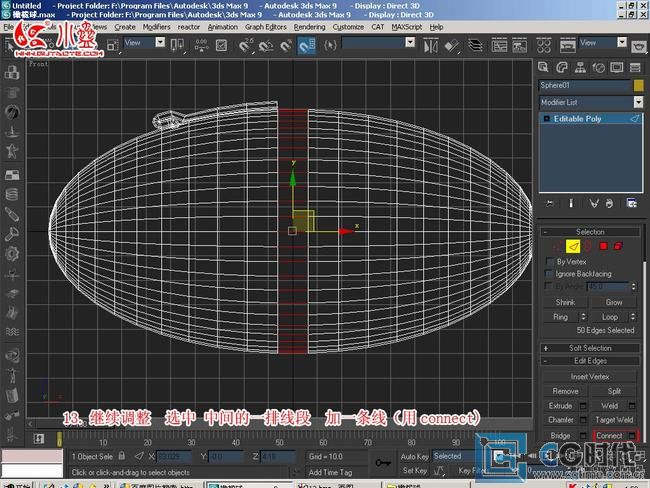Toggle the Auto Key button
This screenshot has width=650, height=488.
click(x=414, y=456)
